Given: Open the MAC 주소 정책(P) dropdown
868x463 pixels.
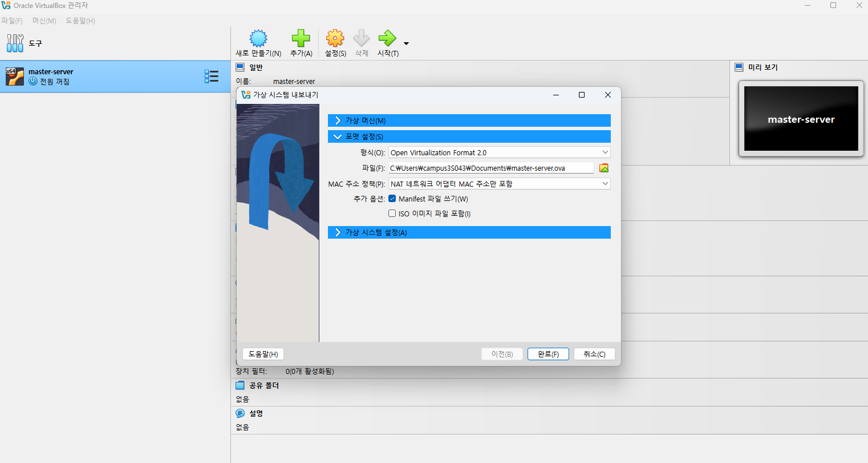Looking at the screenshot, I should [500, 184].
